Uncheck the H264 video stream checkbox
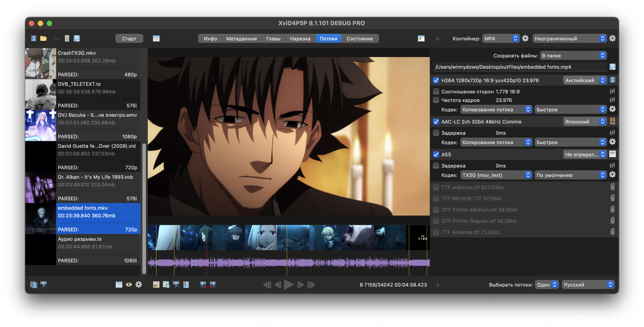Viewport: 644px width, 327px height. 436,80
